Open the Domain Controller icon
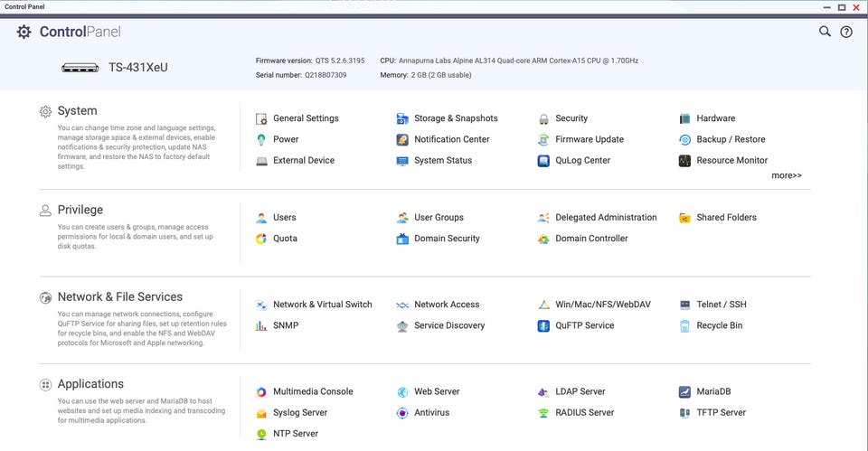Viewport: 868px width, 451px height. coord(543,240)
